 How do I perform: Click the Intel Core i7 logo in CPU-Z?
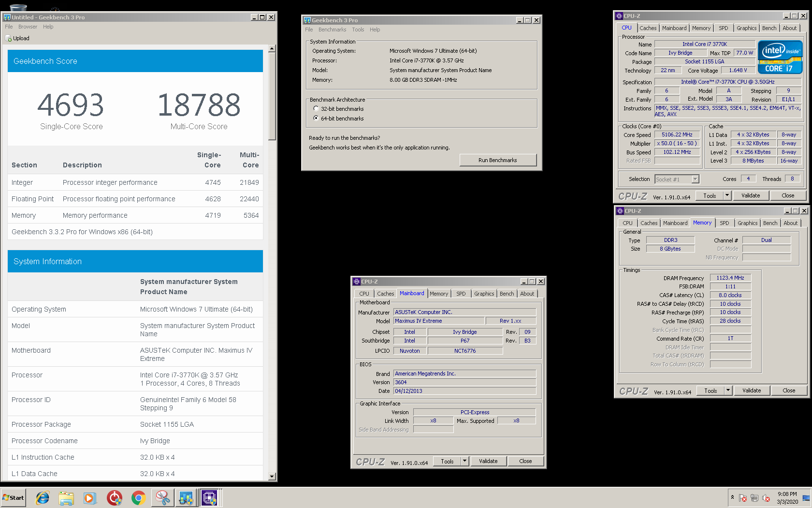[x=780, y=57]
